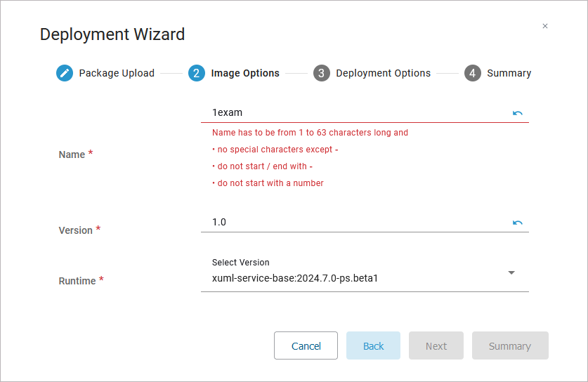Viewport: 588px width, 382px height.
Task: Go to the Package Upload step
Action: pos(117,73)
